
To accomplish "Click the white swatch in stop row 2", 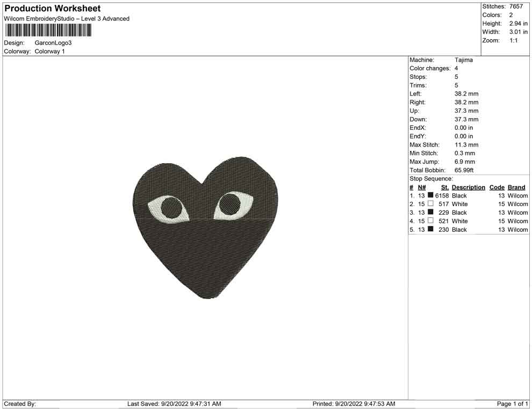I will click(x=430, y=203).
